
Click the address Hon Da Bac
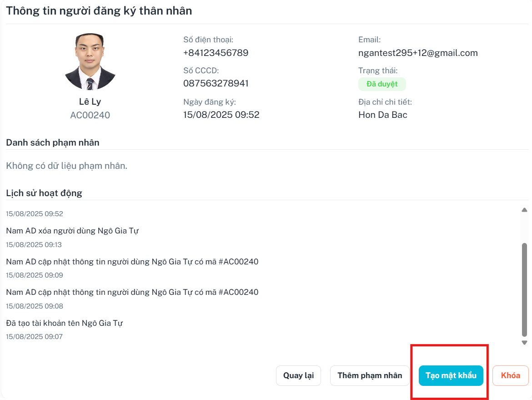point(383,115)
